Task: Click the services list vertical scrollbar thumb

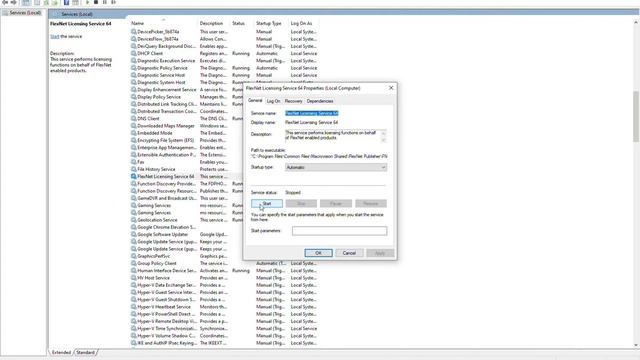Action: pos(636,116)
